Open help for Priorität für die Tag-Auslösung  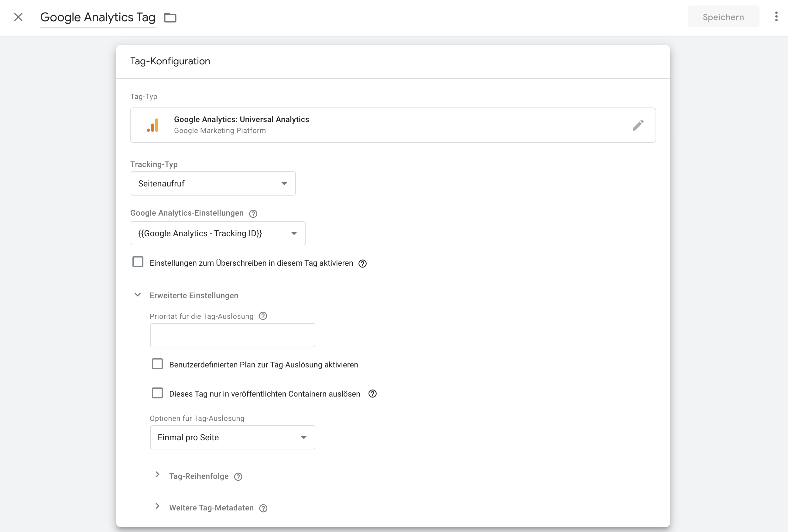(x=263, y=316)
